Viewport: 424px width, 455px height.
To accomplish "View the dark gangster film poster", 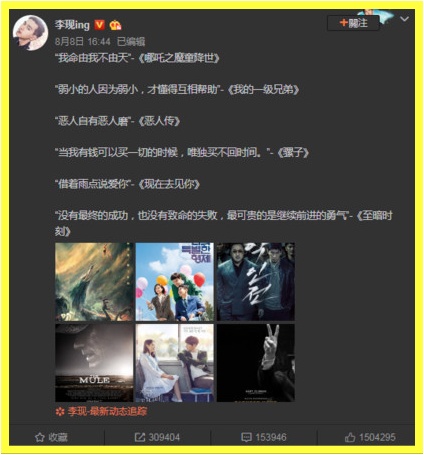I will point(256,282).
